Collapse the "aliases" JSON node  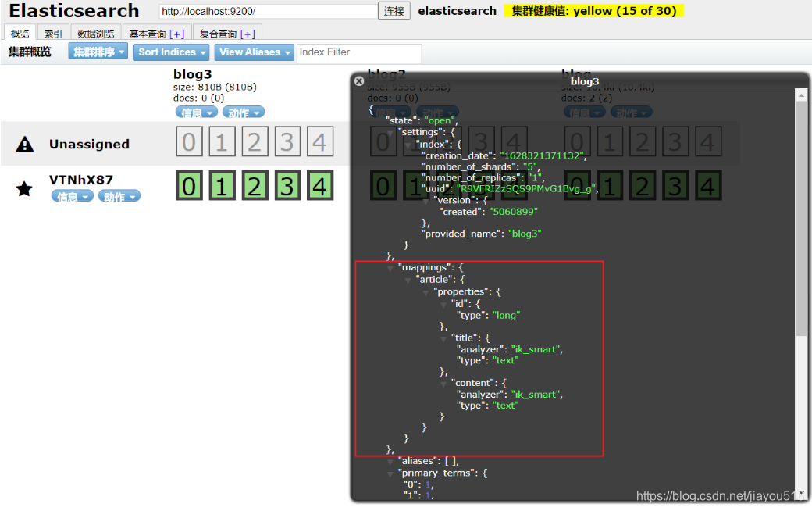click(390, 462)
